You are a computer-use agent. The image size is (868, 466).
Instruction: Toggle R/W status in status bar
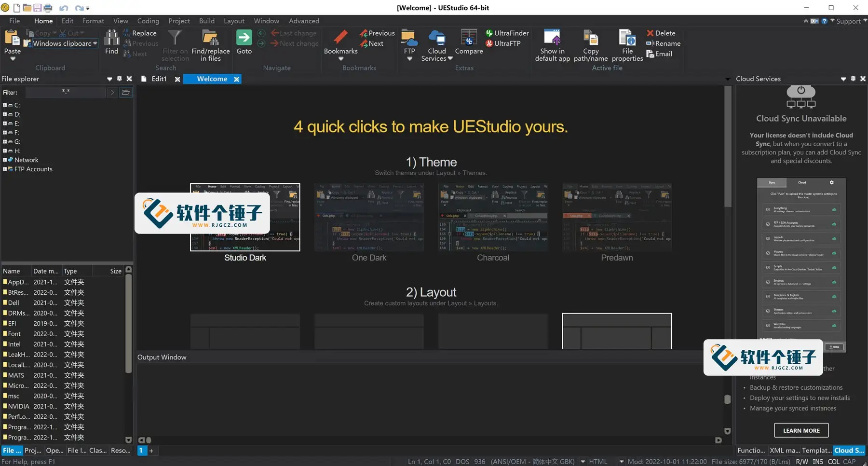pyautogui.click(x=802, y=462)
